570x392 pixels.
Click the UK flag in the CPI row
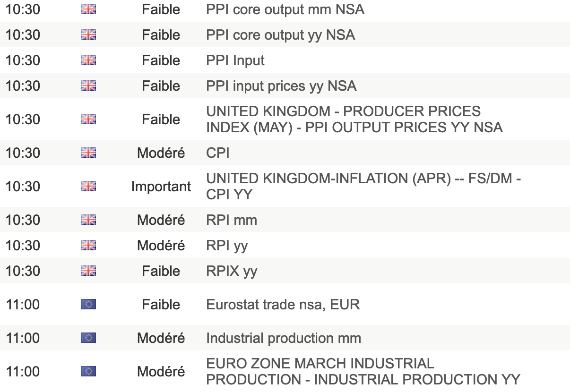click(x=88, y=153)
